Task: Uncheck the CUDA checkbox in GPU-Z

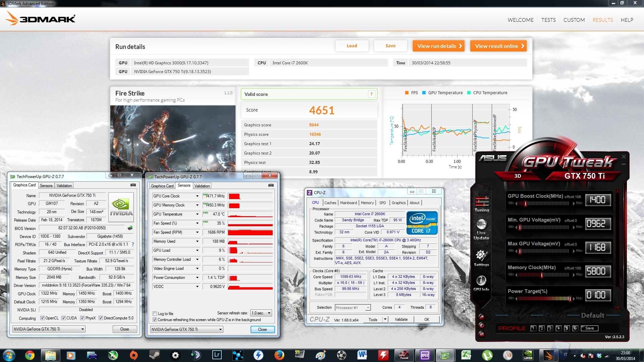Action: tap(63, 318)
